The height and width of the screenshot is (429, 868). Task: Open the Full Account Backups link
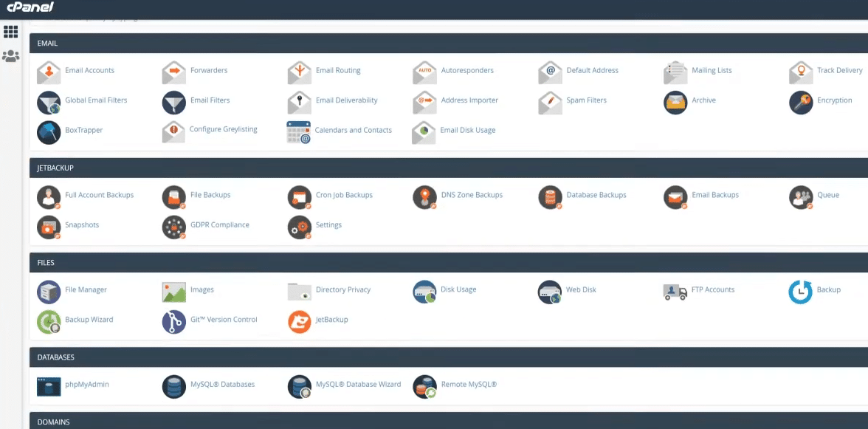click(x=99, y=195)
